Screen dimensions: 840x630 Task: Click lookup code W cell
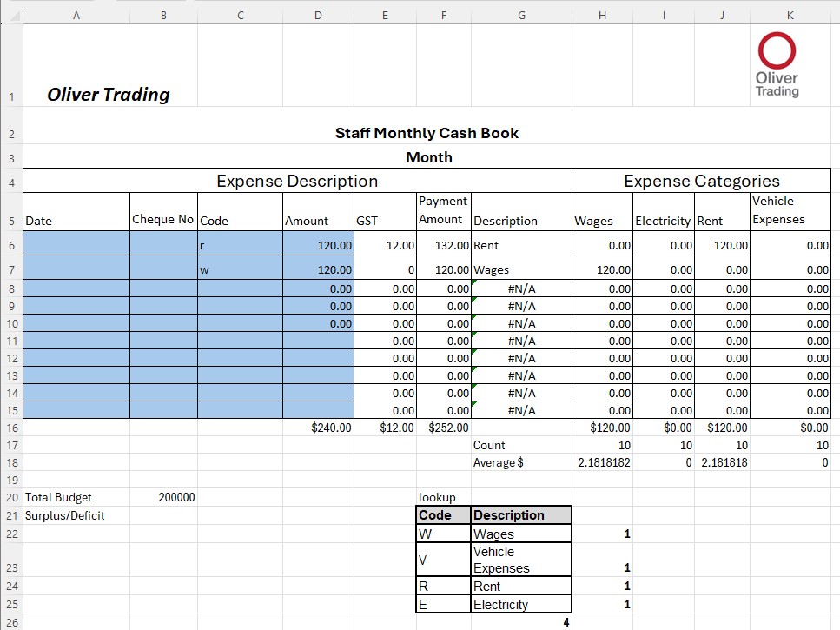444,534
